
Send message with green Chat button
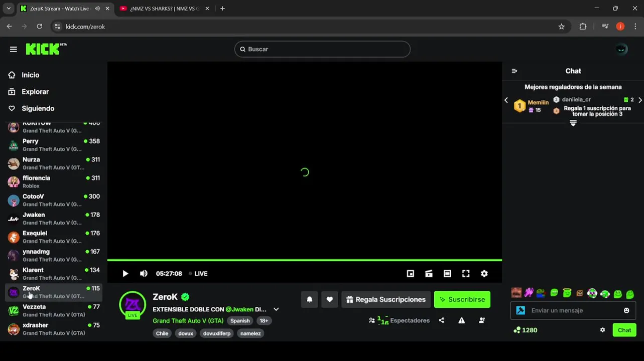[624, 330]
